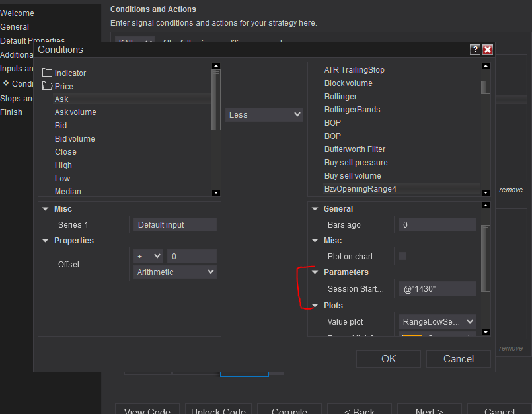Viewport: 532px width, 414px height.
Task: Collapse the right Misc section
Action: [315, 241]
